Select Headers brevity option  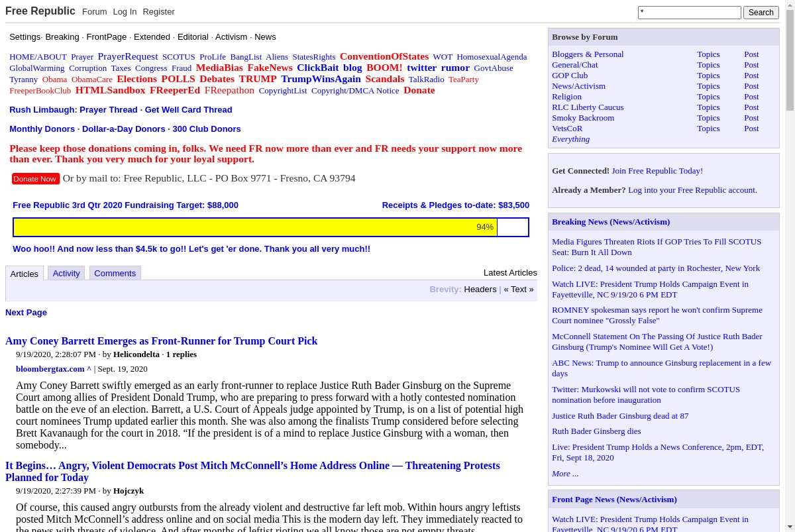[x=480, y=290]
